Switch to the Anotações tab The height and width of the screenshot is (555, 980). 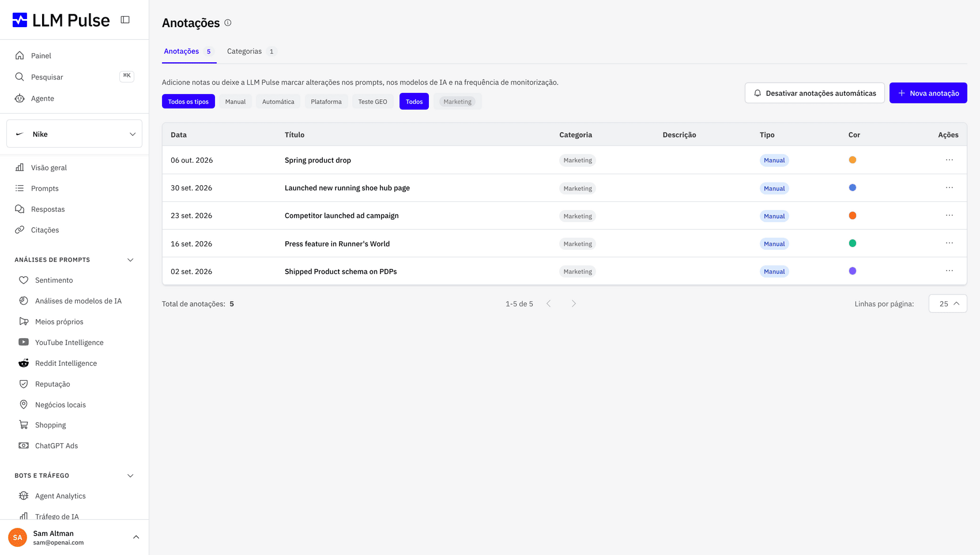click(189, 51)
